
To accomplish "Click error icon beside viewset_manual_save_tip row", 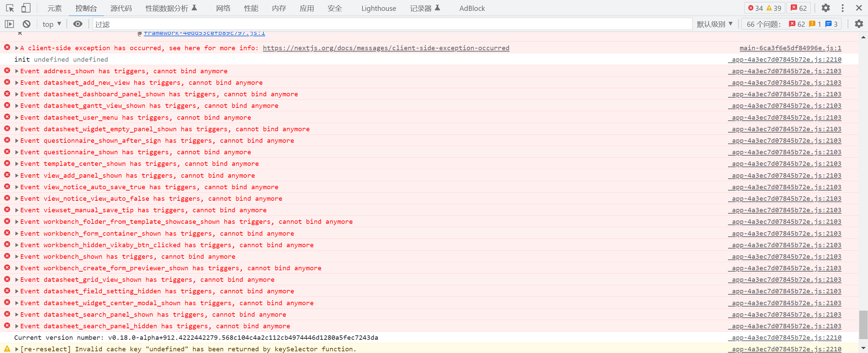I will pyautogui.click(x=7, y=210).
